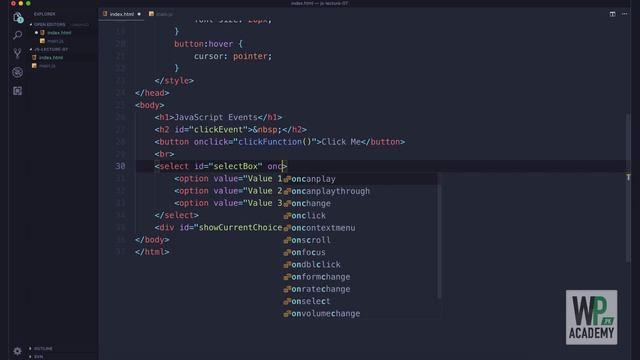Image resolution: width=640 pixels, height=360 pixels.
Task: Click the 'cursor: pointer;' code line
Action: coord(233,56)
